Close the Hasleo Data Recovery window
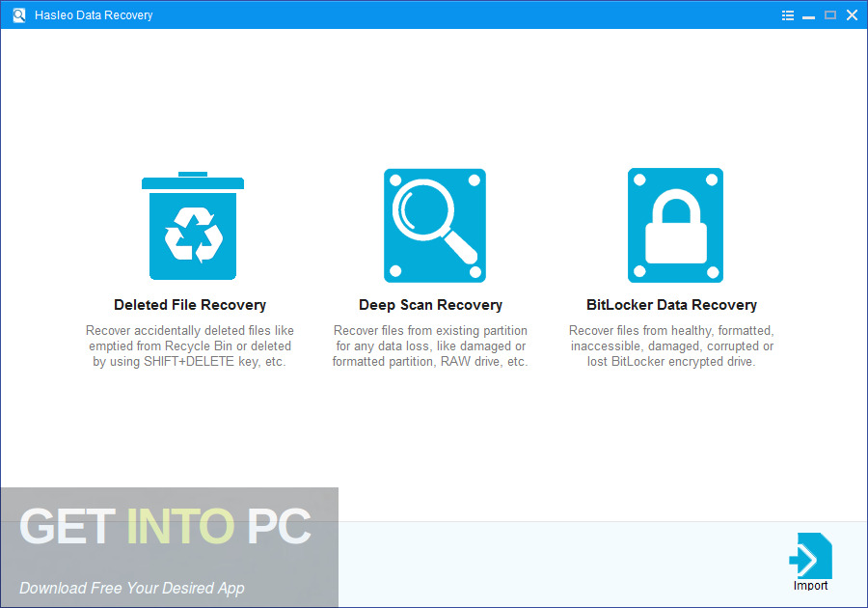868x608 pixels. click(x=852, y=14)
